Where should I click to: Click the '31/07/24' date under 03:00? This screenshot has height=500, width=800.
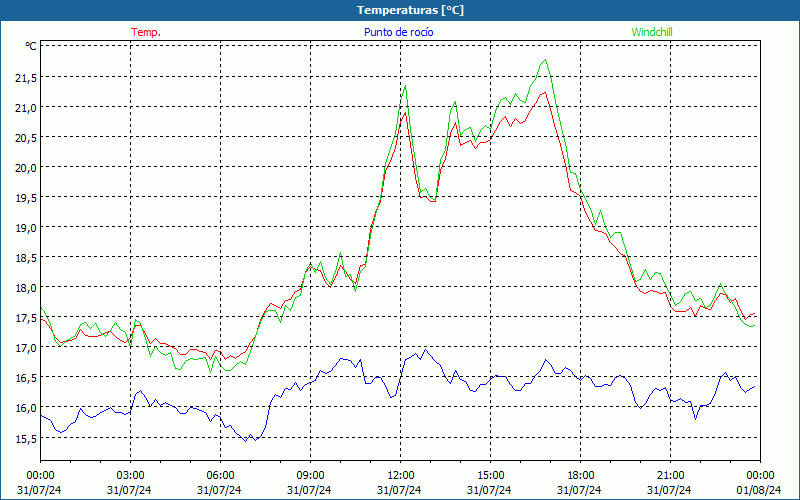tap(130, 490)
